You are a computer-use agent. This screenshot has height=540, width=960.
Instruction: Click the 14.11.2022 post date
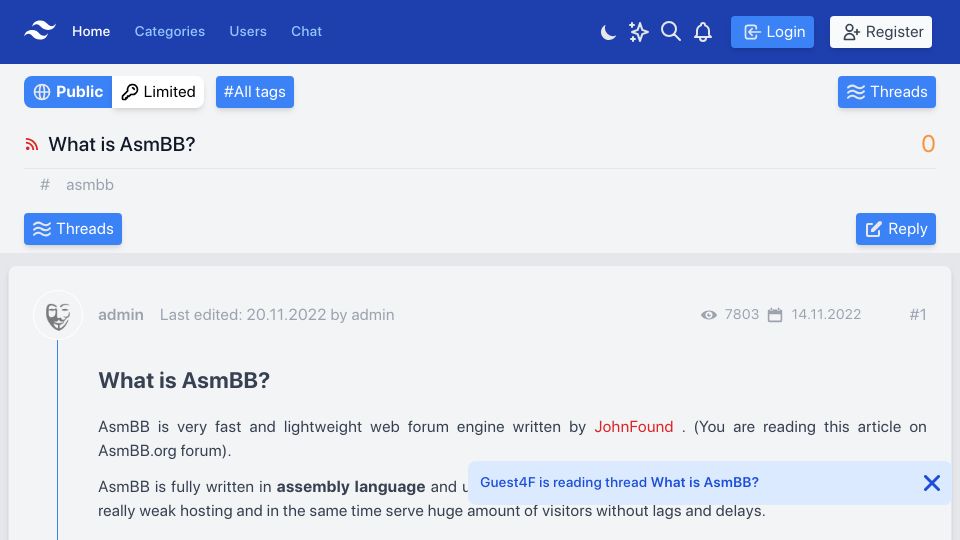click(826, 315)
